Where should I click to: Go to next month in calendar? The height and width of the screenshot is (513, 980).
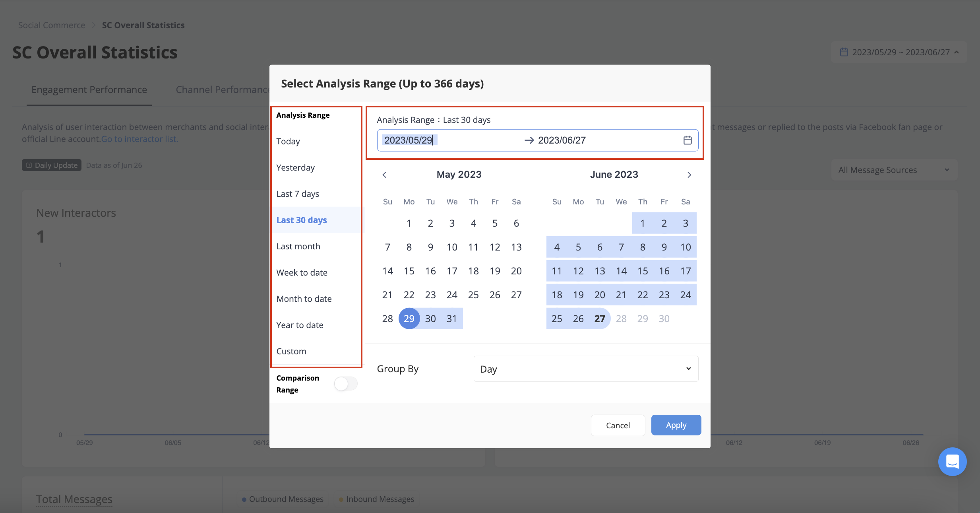point(689,175)
